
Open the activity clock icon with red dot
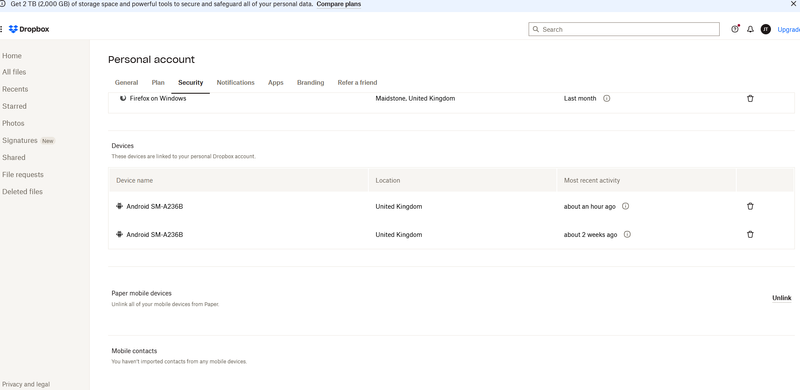pyautogui.click(x=735, y=29)
